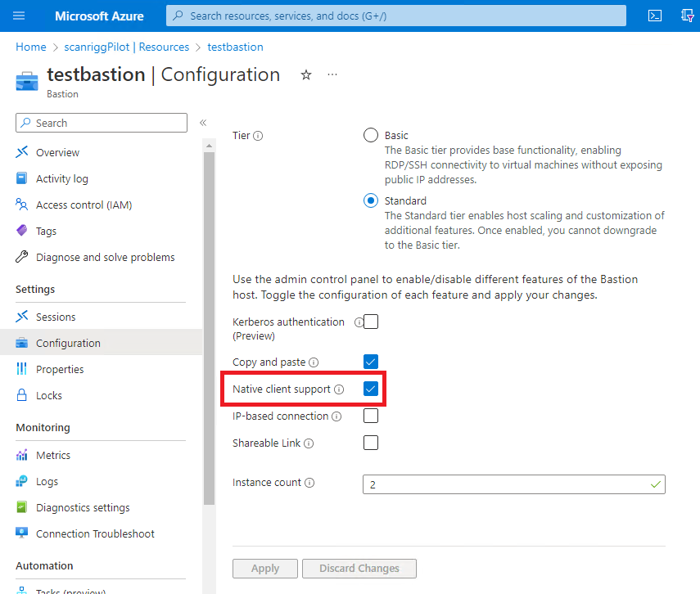Launch Cloud Shell from the top bar
The width and height of the screenshot is (700, 594).
tap(654, 16)
